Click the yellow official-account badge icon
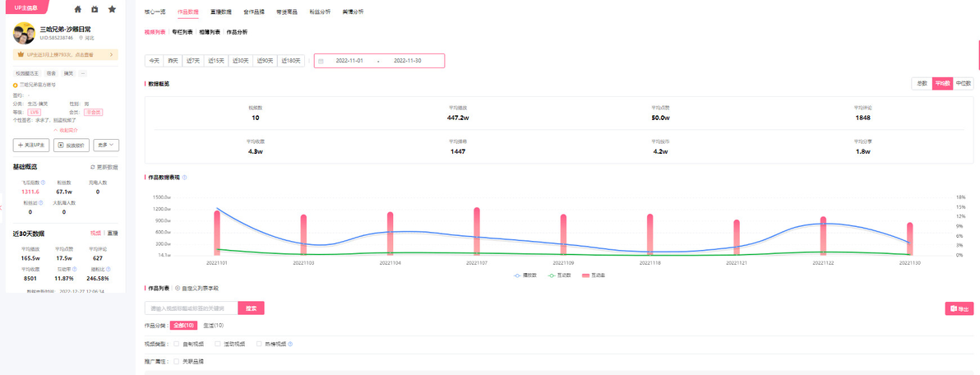Image resolution: width=980 pixels, height=375 pixels. click(x=16, y=85)
